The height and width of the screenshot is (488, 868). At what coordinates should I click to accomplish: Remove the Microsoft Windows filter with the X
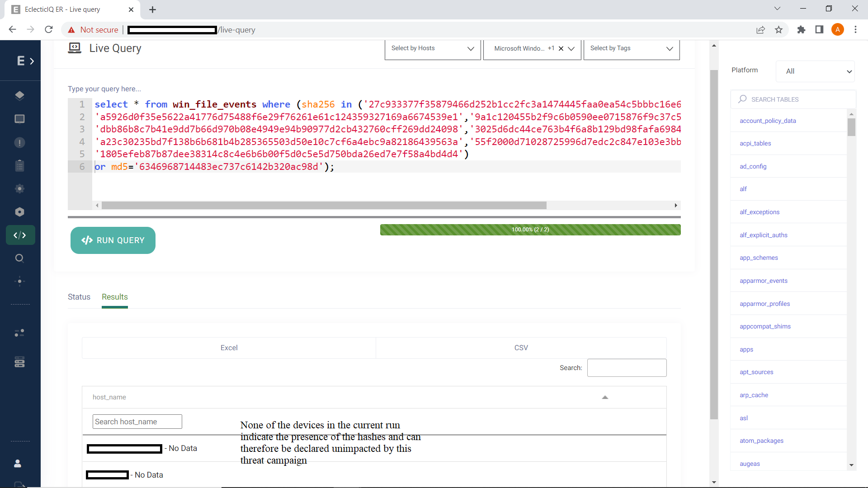[561, 48]
